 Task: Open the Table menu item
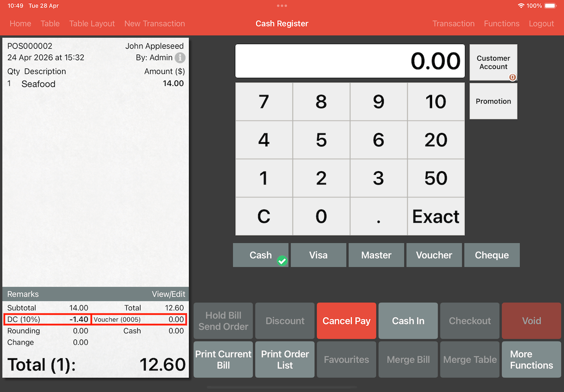pyautogui.click(x=50, y=24)
